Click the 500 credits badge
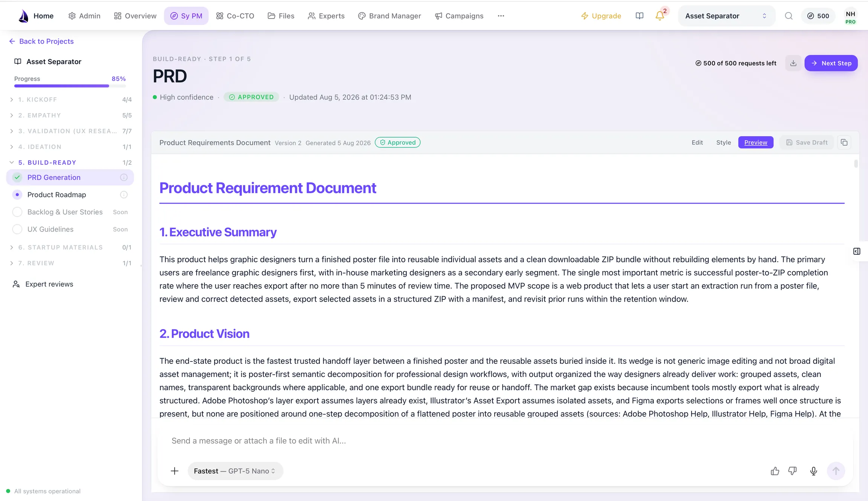 coord(818,16)
